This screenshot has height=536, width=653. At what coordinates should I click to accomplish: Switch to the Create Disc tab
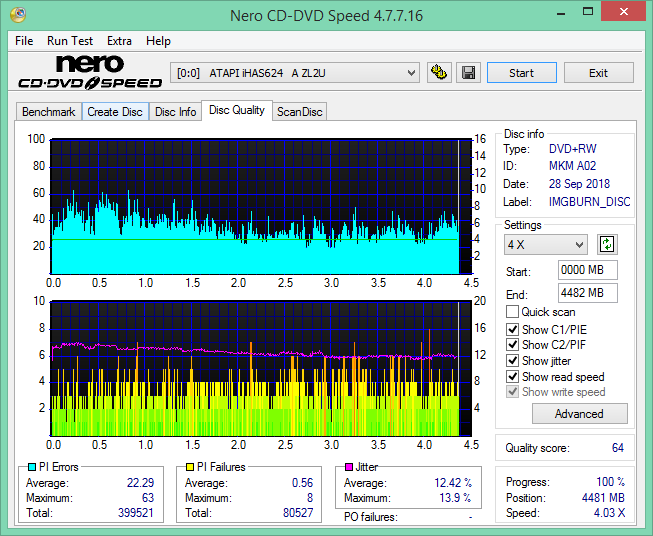[x=115, y=112]
